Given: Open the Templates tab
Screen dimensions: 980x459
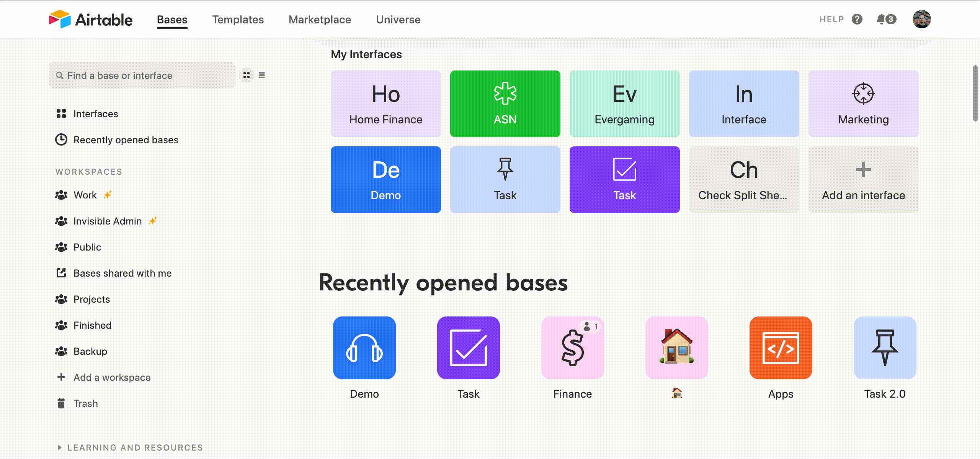Looking at the screenshot, I should coord(238,20).
